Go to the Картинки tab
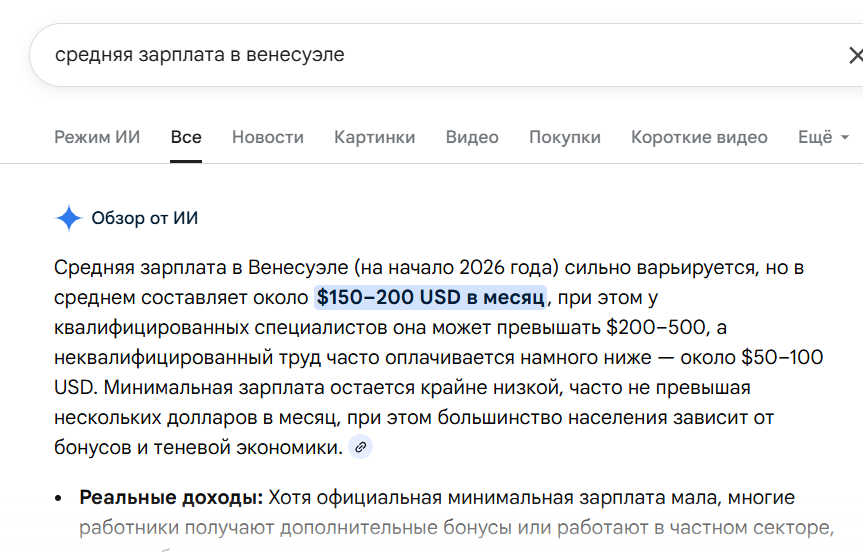This screenshot has width=863, height=552. tap(375, 137)
